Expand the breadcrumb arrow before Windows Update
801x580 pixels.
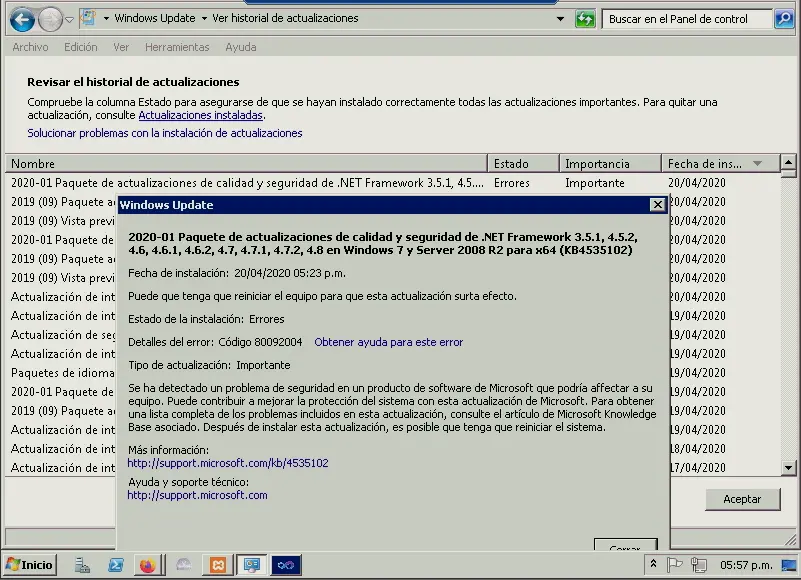tap(106, 18)
